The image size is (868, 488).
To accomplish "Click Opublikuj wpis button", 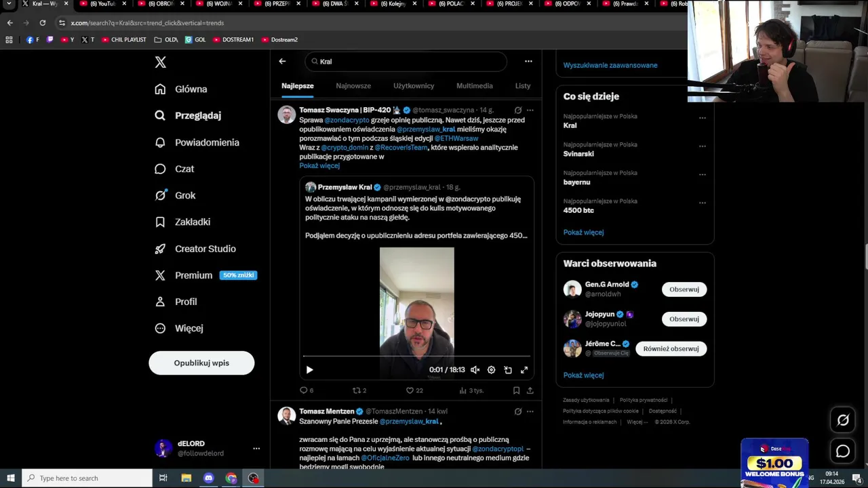I will click(201, 363).
